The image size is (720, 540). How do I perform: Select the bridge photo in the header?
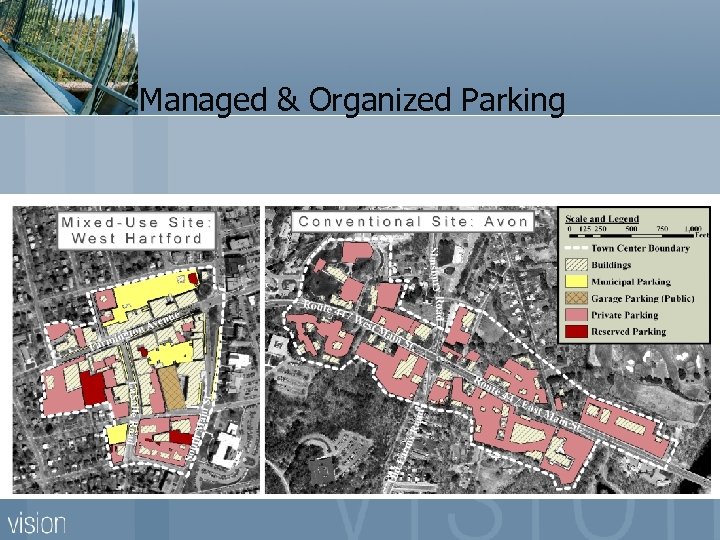click(69, 57)
